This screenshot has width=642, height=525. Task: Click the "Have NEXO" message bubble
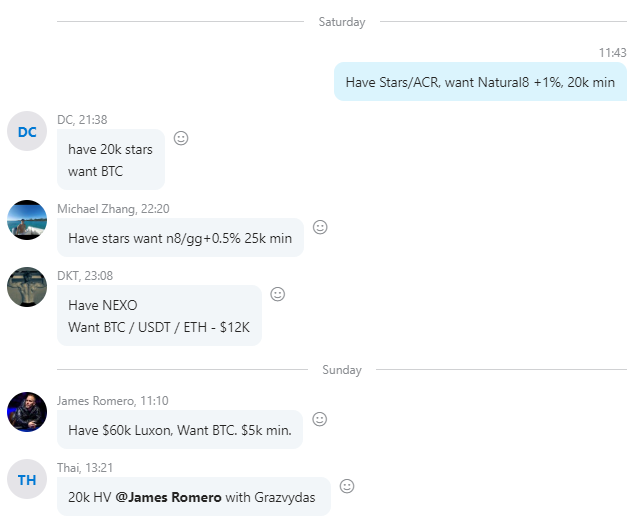[159, 316]
